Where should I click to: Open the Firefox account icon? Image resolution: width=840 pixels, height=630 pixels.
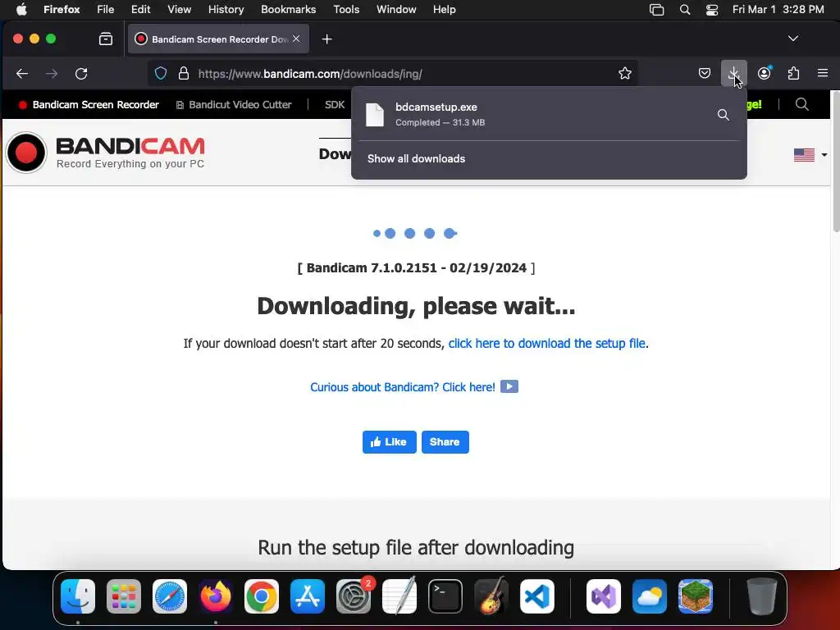coord(765,73)
